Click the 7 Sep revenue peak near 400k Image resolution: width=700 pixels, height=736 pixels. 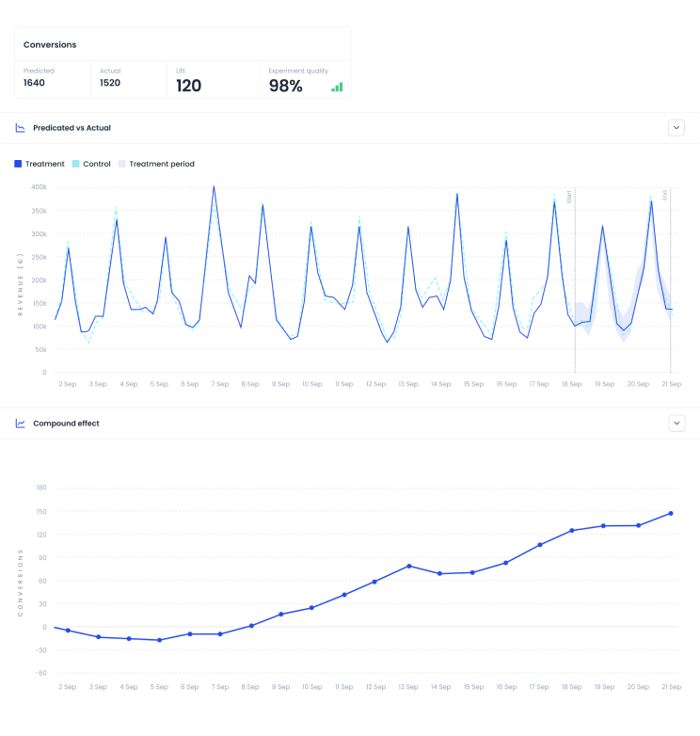214,186
